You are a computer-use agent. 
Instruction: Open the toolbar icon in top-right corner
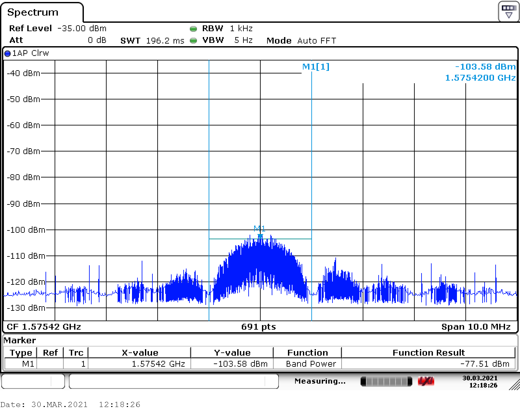pyautogui.click(x=509, y=11)
